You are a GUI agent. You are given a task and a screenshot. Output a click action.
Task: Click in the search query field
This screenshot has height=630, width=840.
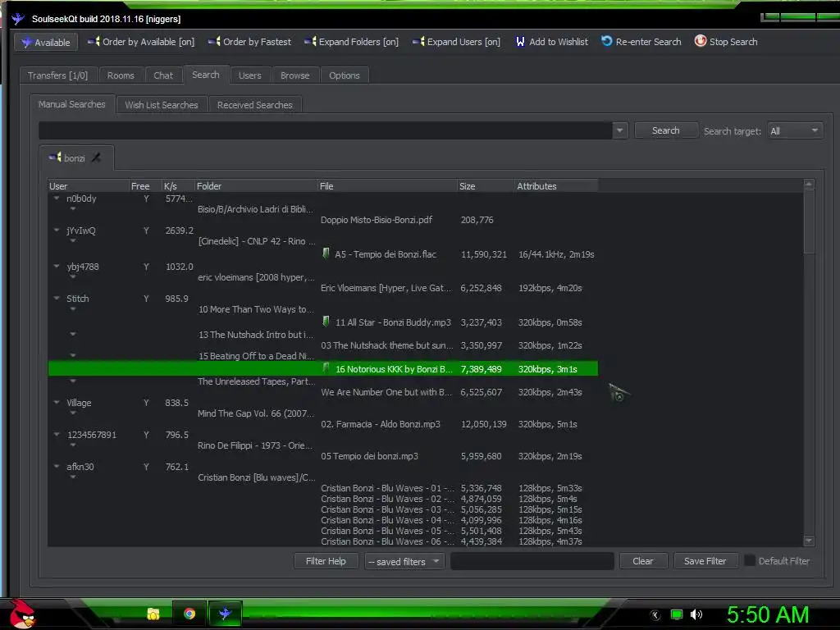point(325,130)
